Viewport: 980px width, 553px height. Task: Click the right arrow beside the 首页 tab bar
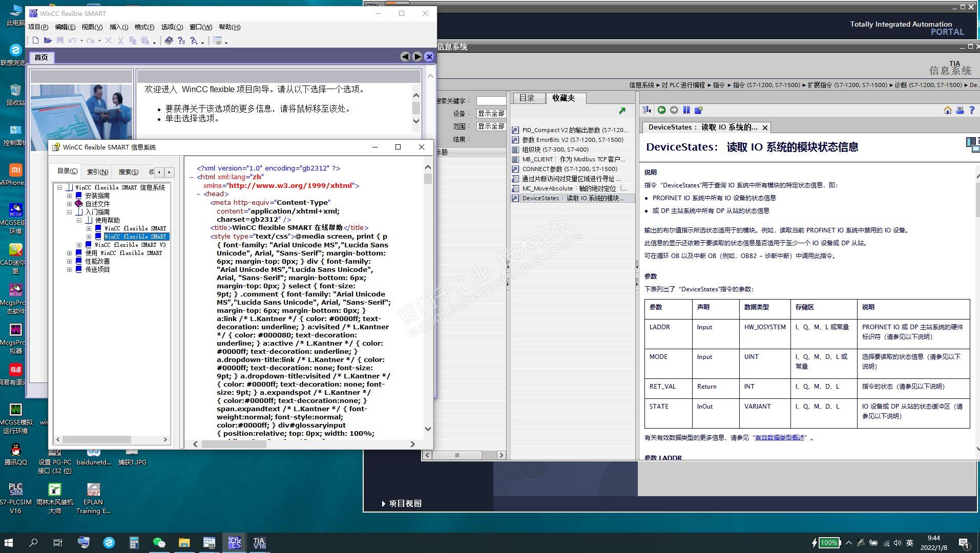pos(418,57)
